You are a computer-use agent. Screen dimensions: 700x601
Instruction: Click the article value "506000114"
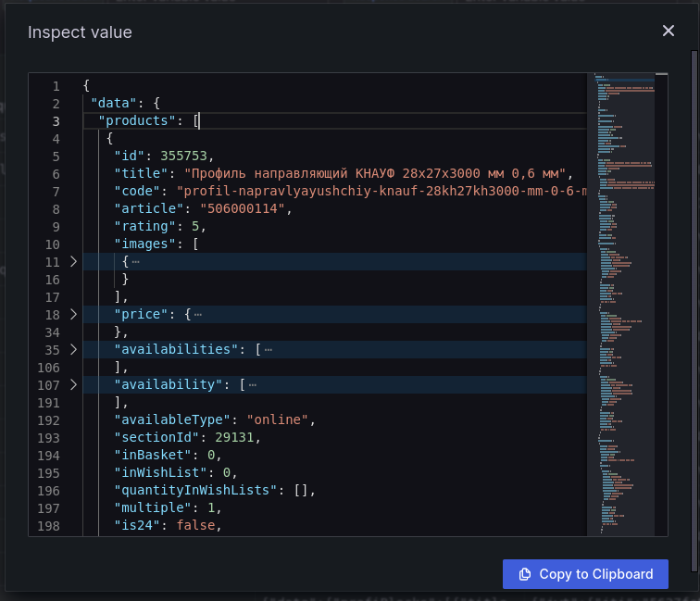pyautogui.click(x=242, y=208)
